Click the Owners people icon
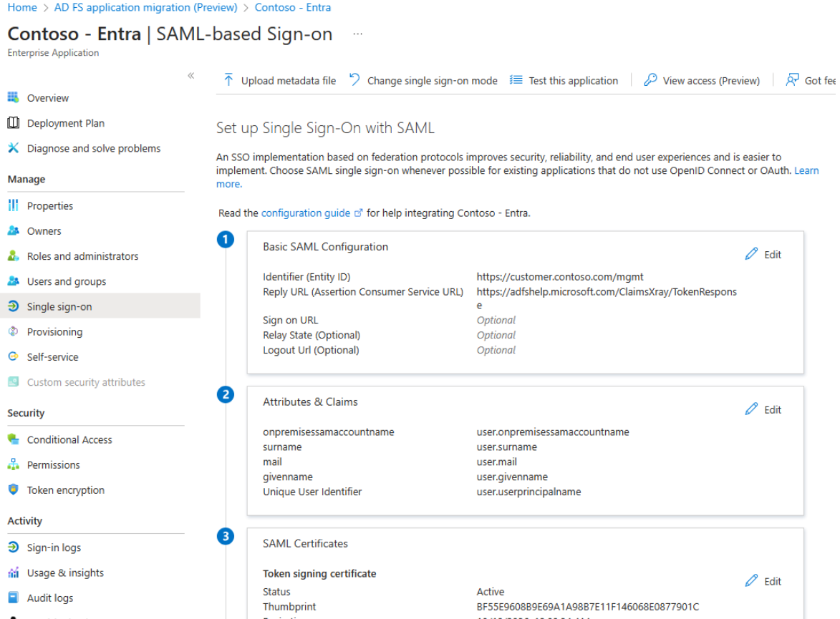The image size is (840, 619). [14, 230]
